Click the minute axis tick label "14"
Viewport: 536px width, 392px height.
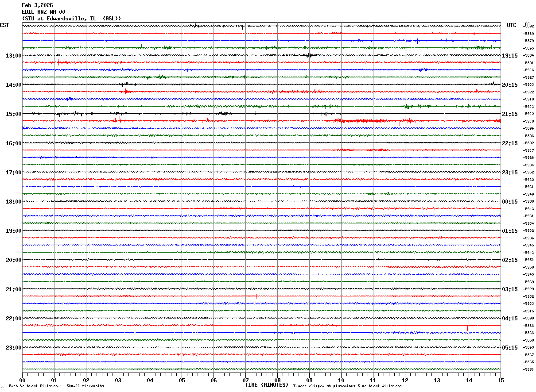pos(469,380)
